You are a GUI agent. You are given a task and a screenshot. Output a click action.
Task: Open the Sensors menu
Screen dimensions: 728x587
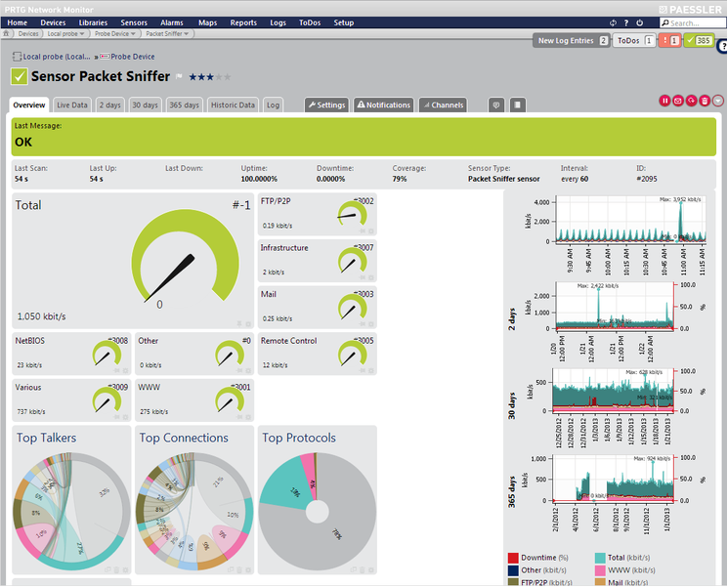[134, 22]
